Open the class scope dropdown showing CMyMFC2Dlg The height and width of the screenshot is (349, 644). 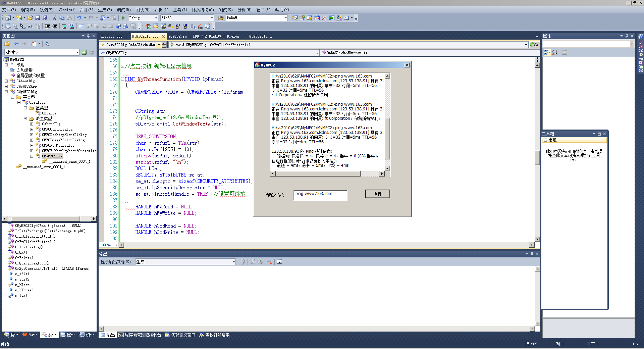tap(209, 53)
